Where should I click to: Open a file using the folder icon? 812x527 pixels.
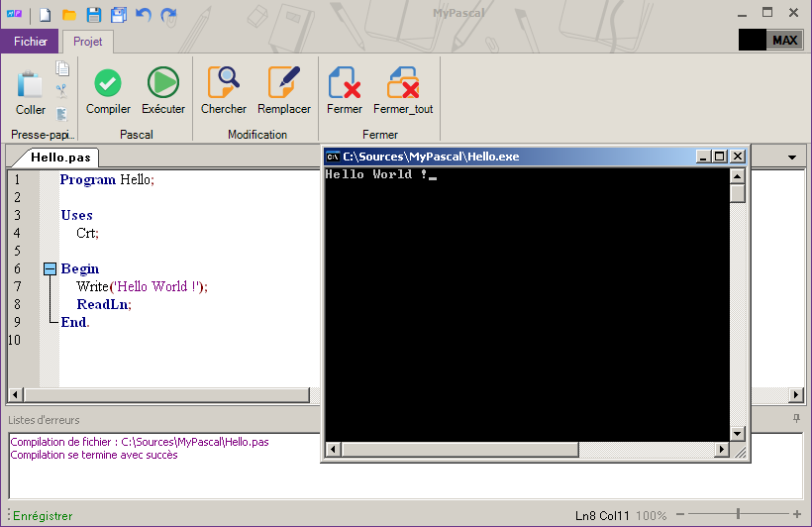[x=69, y=15]
